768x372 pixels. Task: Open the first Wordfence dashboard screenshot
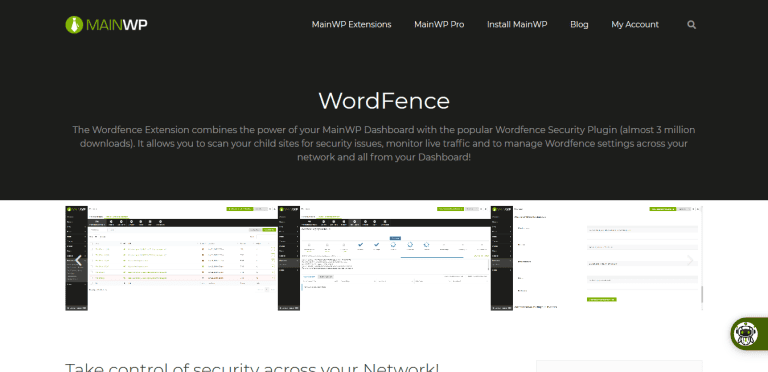tap(171, 258)
